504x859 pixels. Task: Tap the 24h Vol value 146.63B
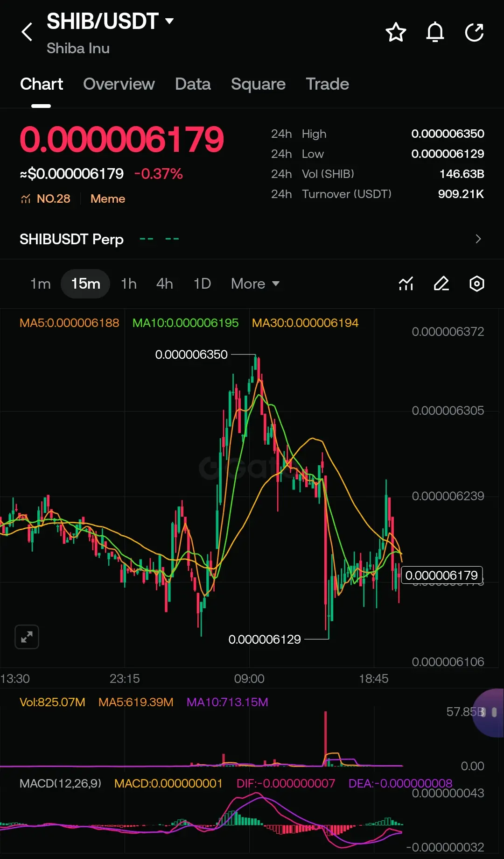click(462, 174)
